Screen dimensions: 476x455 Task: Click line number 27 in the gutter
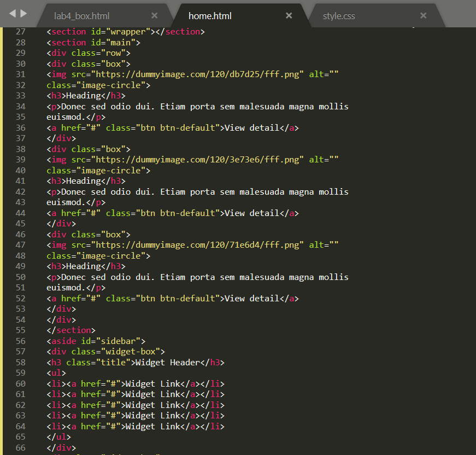(x=20, y=31)
